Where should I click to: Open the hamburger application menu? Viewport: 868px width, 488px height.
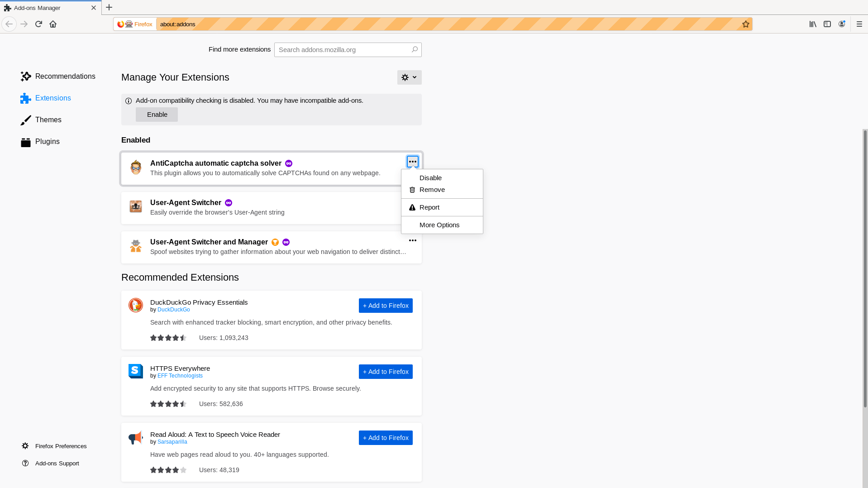click(859, 24)
